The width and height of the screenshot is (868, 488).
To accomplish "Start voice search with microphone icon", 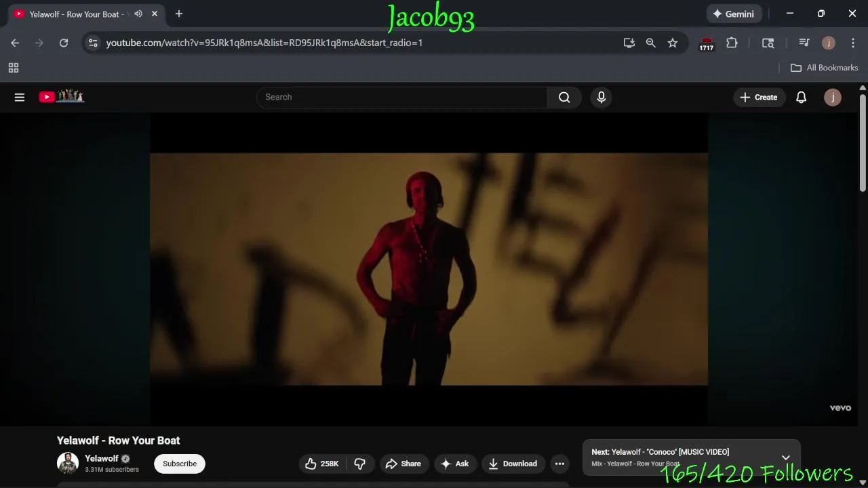I will (601, 98).
